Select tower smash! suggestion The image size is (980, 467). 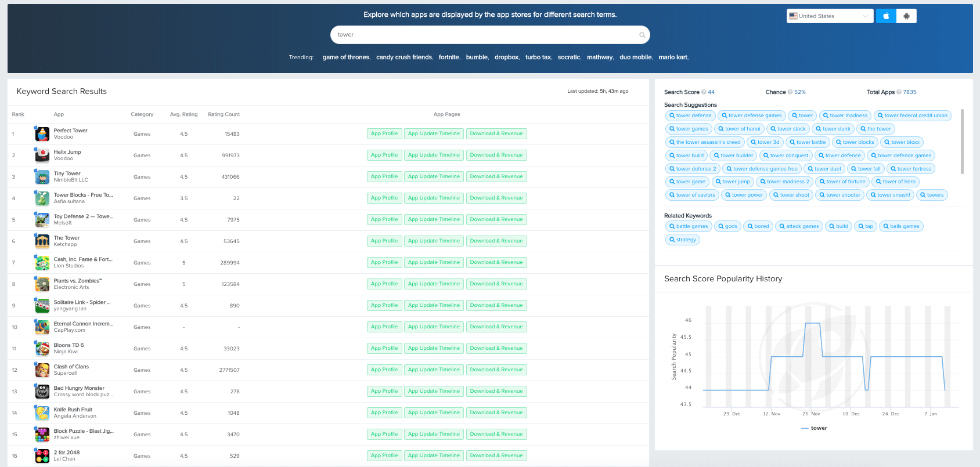[890, 195]
